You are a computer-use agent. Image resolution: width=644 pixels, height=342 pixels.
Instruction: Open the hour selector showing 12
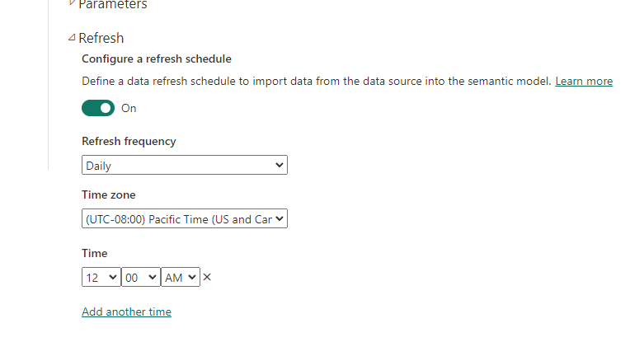[101, 277]
